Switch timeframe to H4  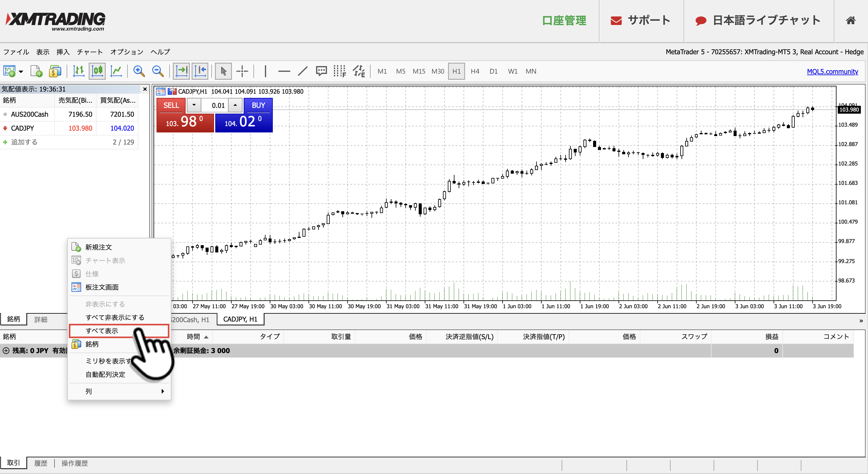pyautogui.click(x=475, y=71)
